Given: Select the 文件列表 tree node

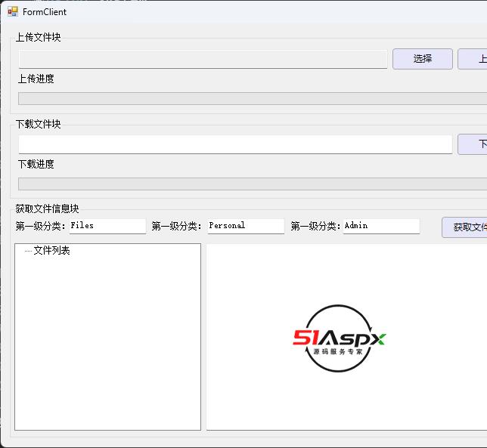Looking at the screenshot, I should [x=52, y=250].
